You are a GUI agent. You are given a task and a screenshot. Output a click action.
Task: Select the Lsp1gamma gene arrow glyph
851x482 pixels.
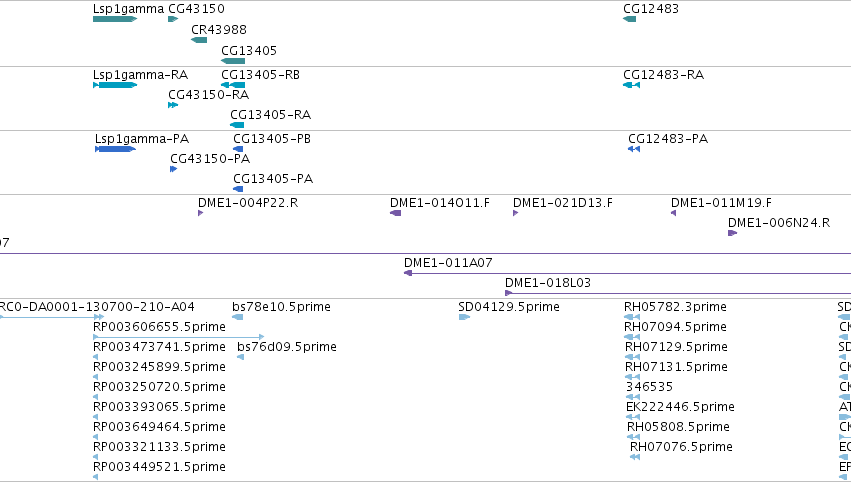[x=115, y=19]
